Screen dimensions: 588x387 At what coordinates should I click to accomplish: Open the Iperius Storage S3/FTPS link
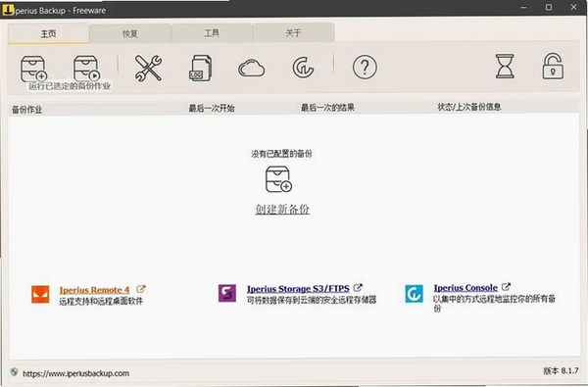tap(298, 289)
